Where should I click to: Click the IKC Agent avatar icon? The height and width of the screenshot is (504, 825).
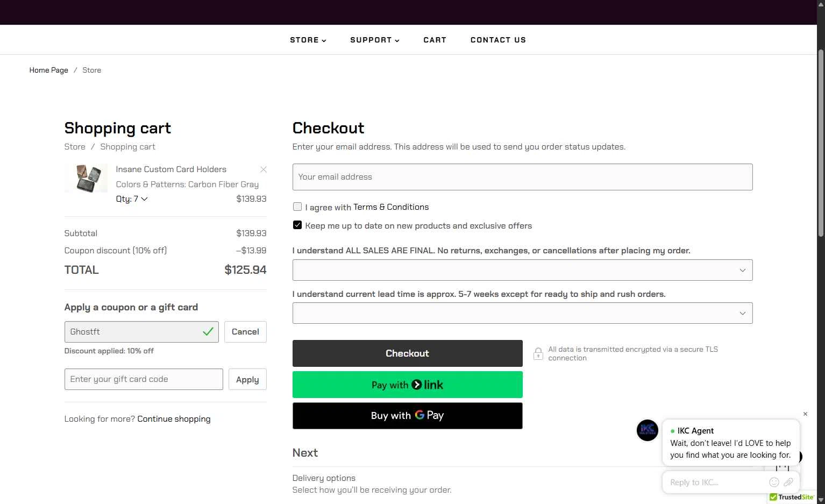point(648,430)
